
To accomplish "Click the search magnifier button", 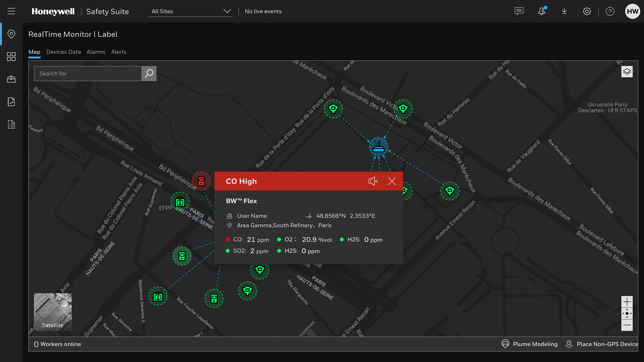I will point(149,73).
